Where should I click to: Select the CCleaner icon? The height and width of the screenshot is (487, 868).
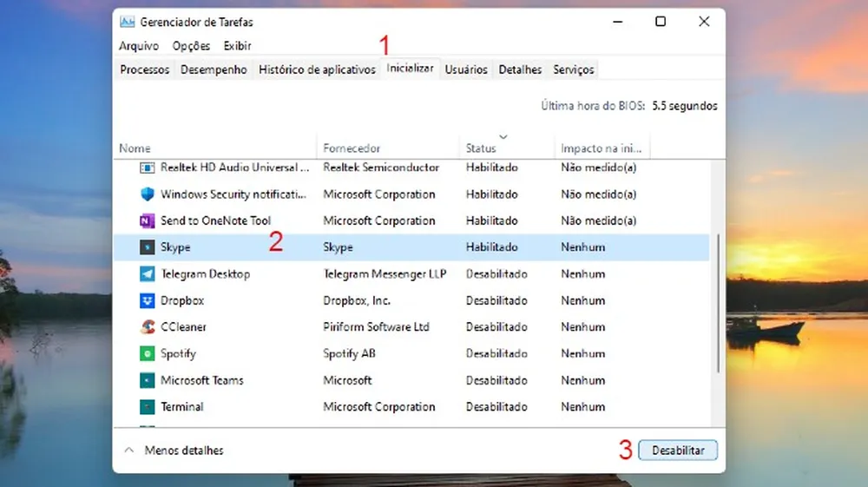click(x=147, y=327)
